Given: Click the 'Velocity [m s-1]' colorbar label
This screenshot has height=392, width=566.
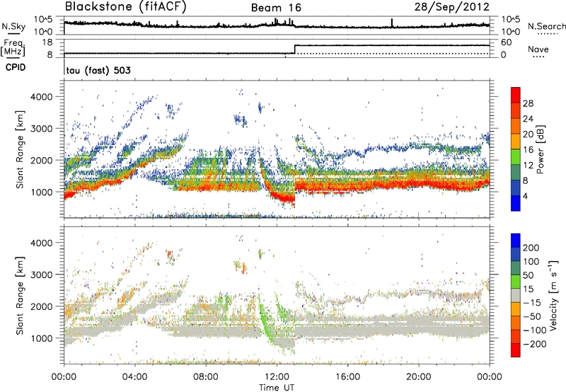Looking at the screenshot, I should [x=553, y=295].
